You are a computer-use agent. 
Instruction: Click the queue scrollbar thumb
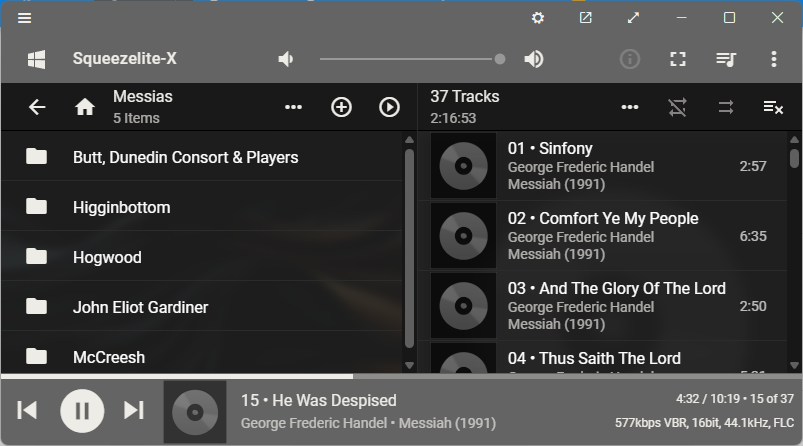click(x=794, y=158)
